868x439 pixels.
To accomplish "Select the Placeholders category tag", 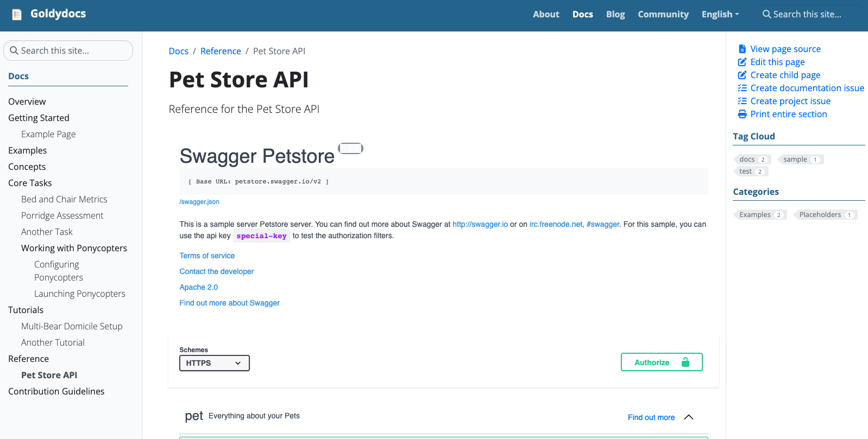I will pyautogui.click(x=825, y=214).
